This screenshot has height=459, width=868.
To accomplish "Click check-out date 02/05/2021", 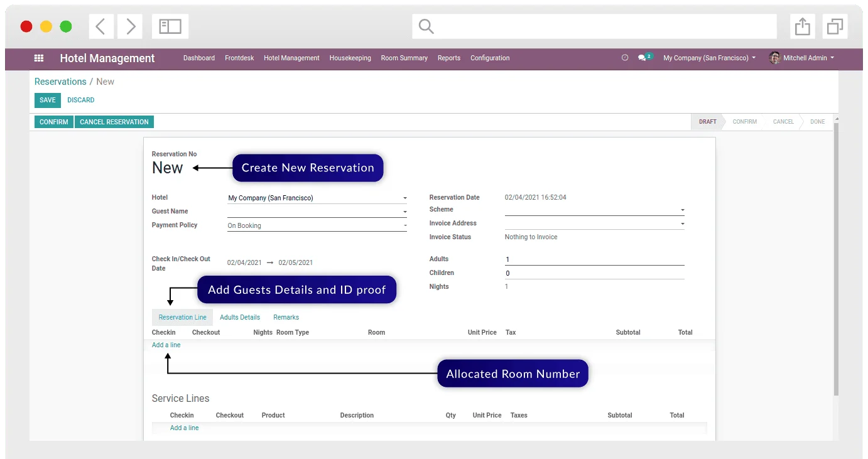I will coord(295,262).
